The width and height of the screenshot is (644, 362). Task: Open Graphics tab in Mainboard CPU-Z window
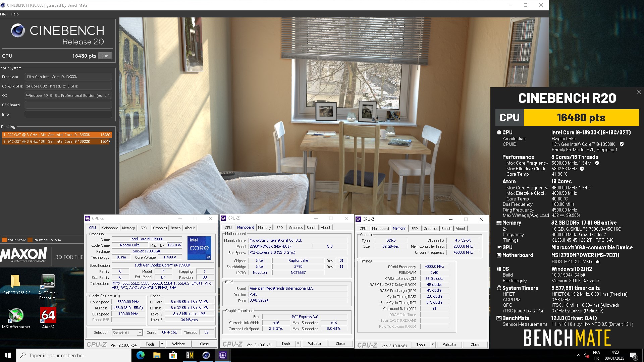296,228
